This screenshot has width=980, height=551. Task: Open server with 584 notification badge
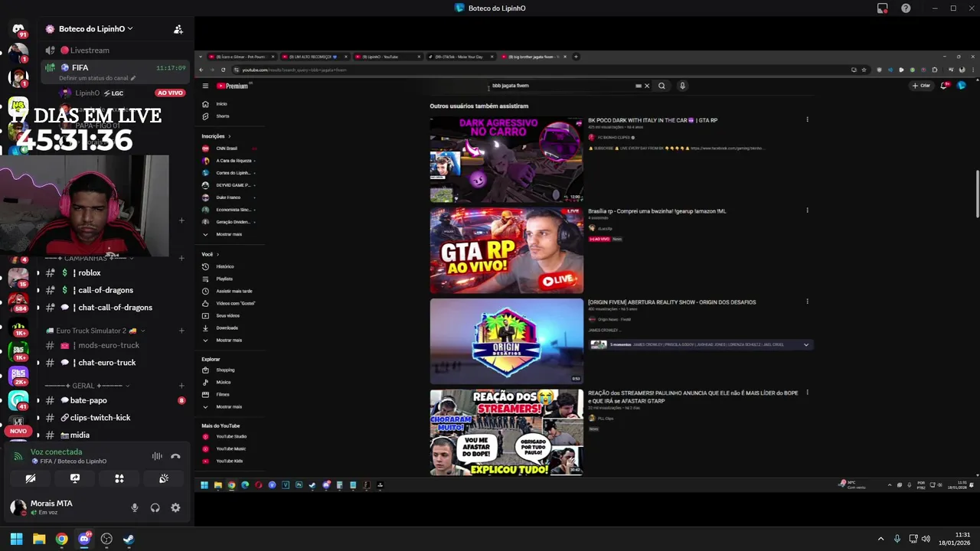[x=18, y=301]
